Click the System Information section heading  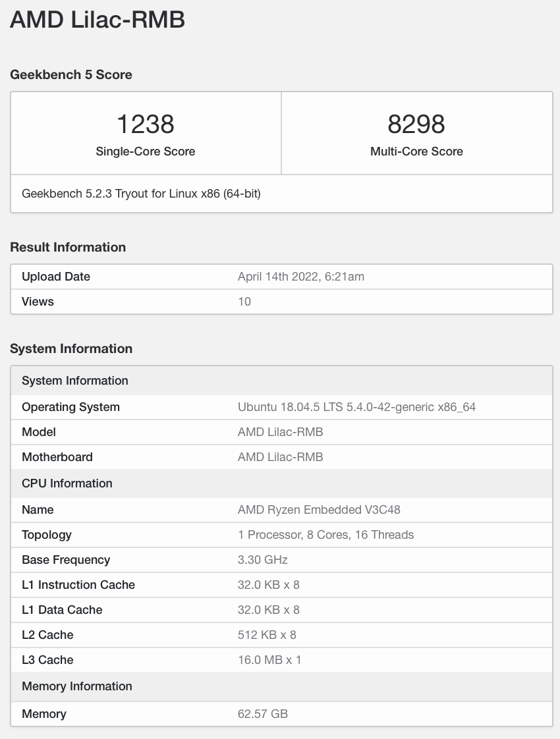coord(71,349)
